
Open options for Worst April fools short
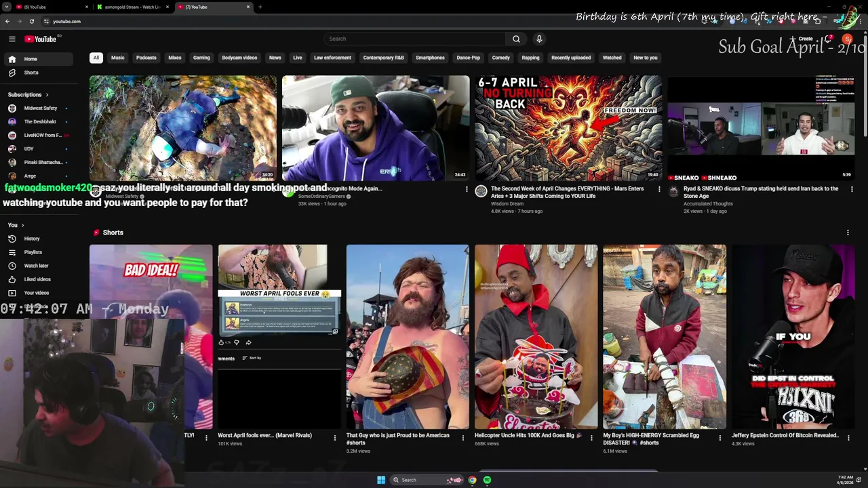click(x=334, y=438)
